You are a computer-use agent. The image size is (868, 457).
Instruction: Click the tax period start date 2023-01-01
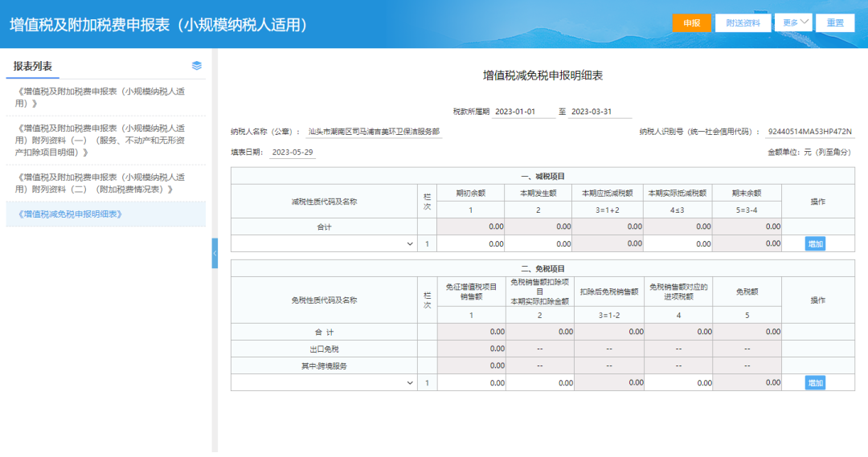[x=522, y=111]
